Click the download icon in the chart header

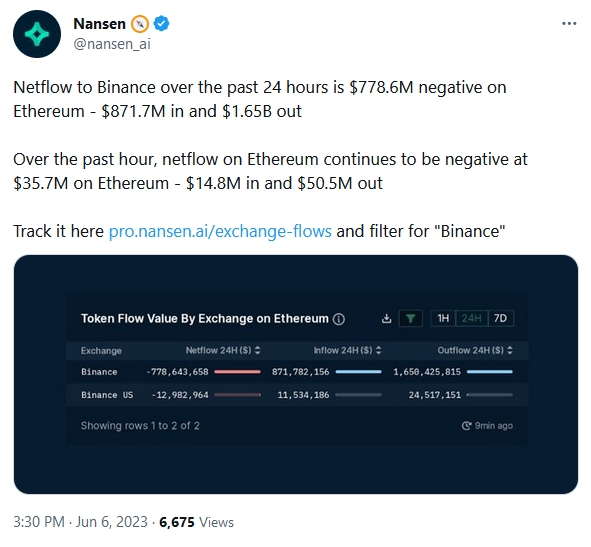[386, 319]
